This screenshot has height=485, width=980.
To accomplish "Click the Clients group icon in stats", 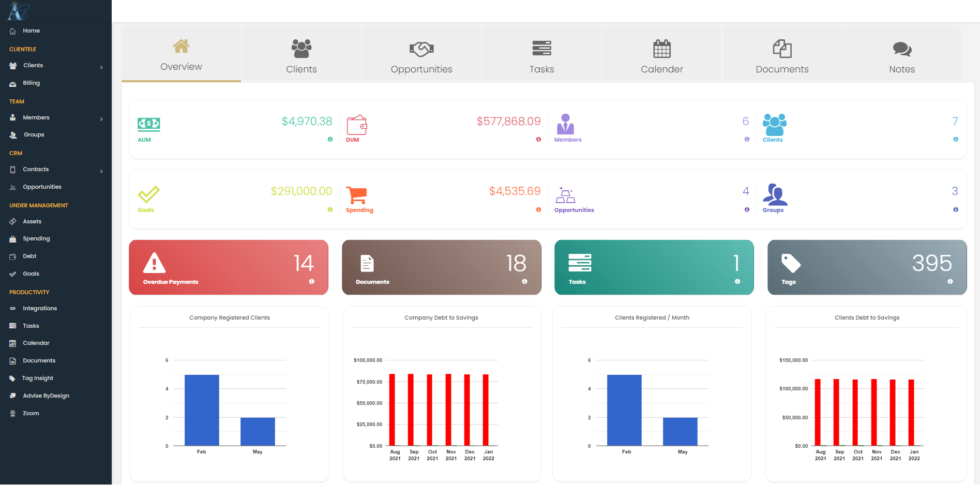I will pyautogui.click(x=775, y=125).
